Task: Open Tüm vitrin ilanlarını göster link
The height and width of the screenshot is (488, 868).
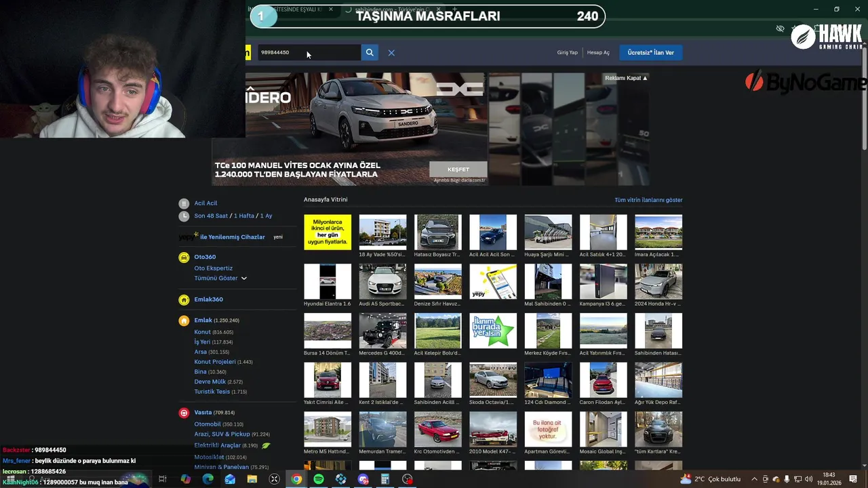Action: coord(648,200)
